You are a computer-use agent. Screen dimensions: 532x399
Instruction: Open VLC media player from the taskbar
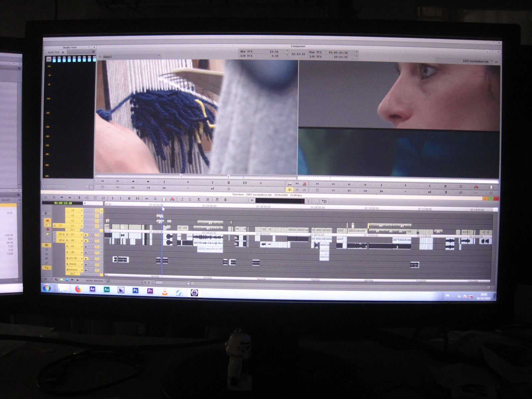pyautogui.click(x=165, y=292)
